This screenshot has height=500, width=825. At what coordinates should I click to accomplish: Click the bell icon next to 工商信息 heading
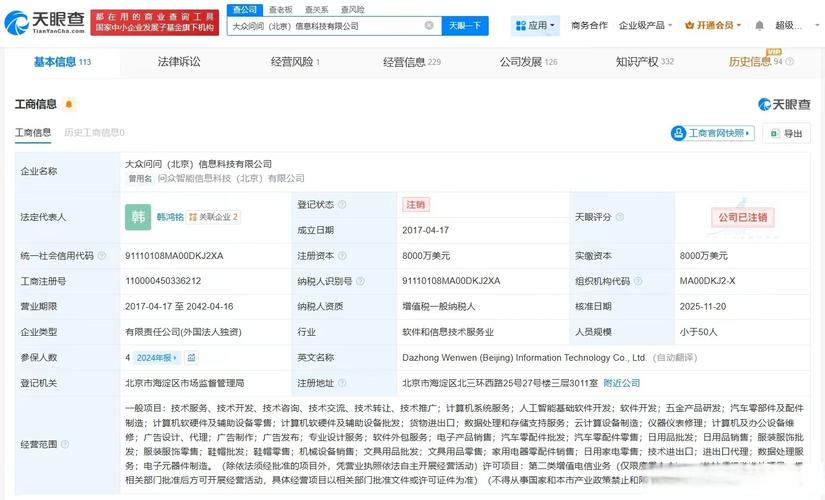69,104
